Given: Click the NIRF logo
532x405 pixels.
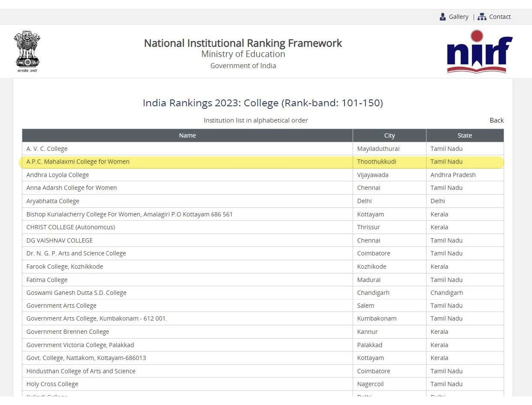Looking at the screenshot, I should pyautogui.click(x=480, y=51).
